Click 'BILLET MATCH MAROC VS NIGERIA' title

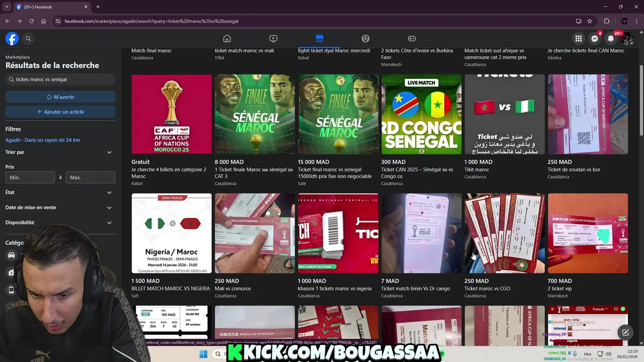click(x=171, y=289)
